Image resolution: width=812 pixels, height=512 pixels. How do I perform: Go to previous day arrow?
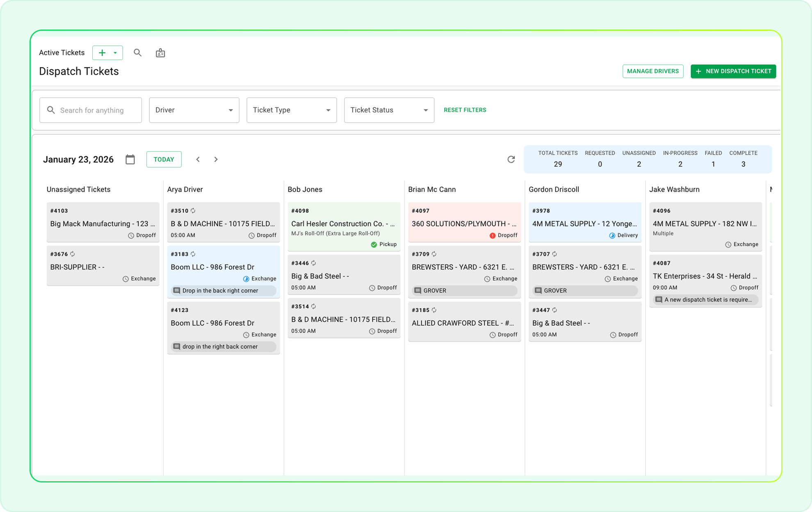click(x=198, y=159)
